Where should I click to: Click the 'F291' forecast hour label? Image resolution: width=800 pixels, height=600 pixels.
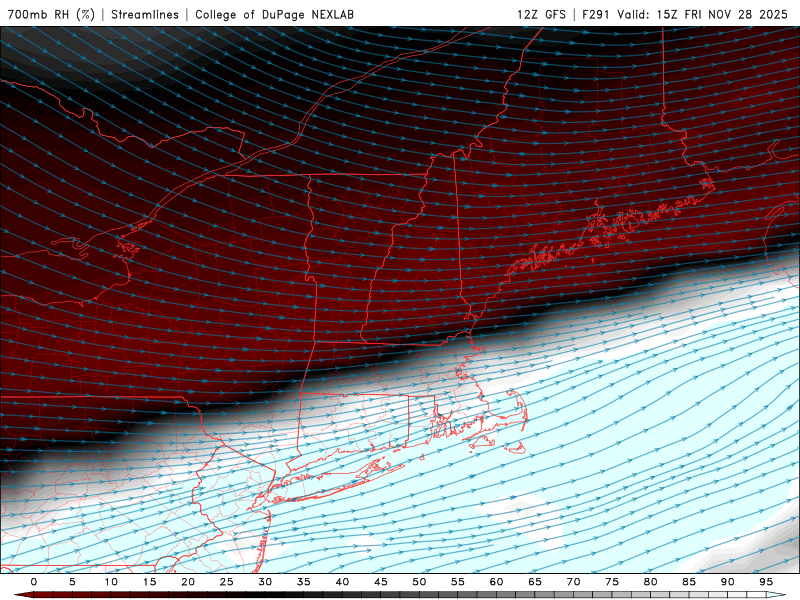(x=596, y=14)
